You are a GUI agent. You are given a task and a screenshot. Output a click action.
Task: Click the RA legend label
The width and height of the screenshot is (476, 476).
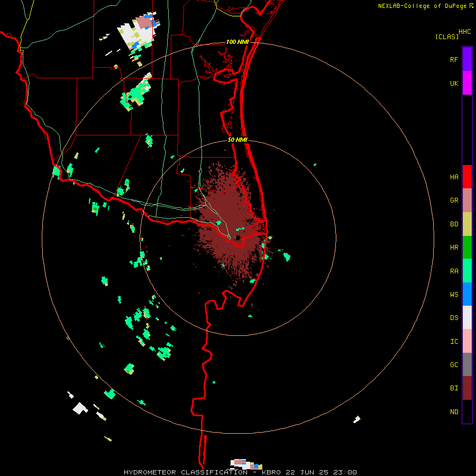(454, 271)
